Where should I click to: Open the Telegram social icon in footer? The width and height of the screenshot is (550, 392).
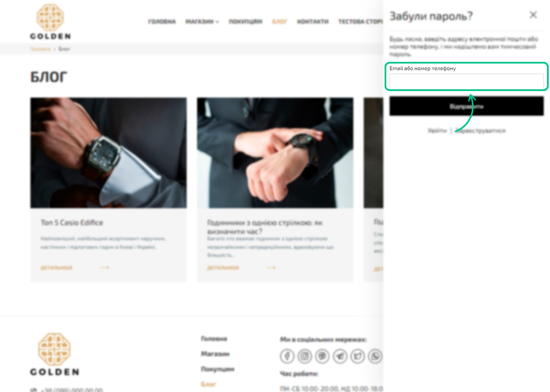coord(340,356)
